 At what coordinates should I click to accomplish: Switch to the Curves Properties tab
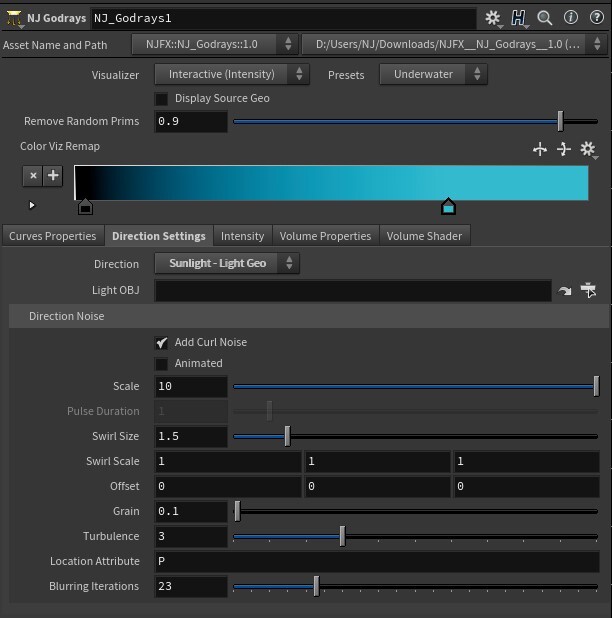53,236
